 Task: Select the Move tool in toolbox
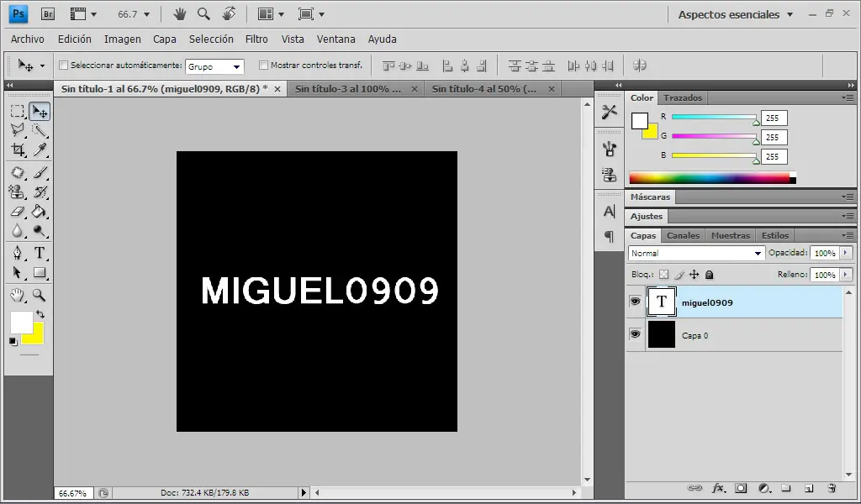click(x=40, y=112)
